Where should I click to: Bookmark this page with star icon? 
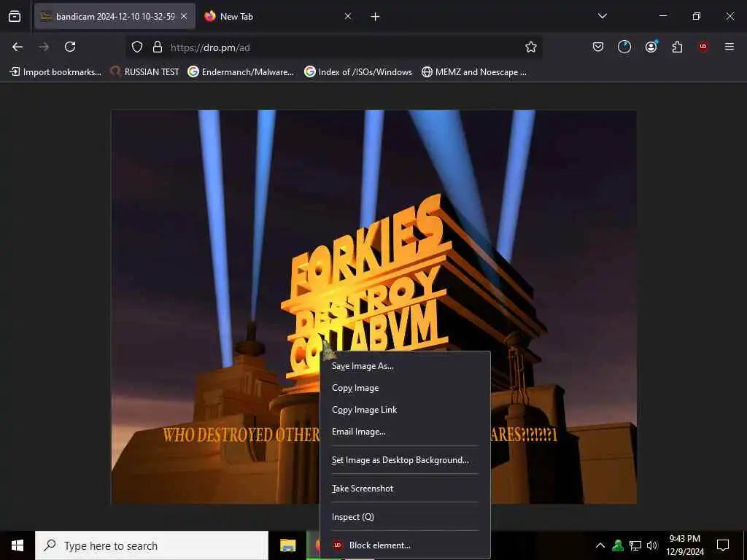pyautogui.click(x=531, y=47)
